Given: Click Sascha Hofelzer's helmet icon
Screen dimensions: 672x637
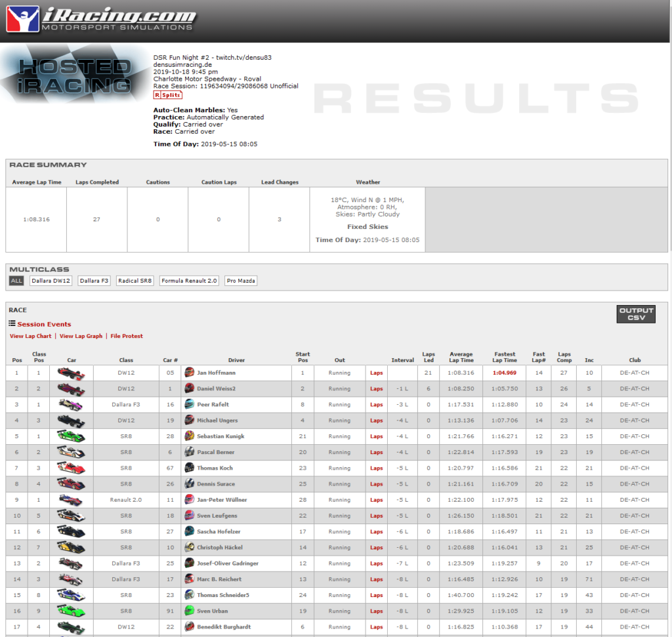Looking at the screenshot, I should 190,531.
